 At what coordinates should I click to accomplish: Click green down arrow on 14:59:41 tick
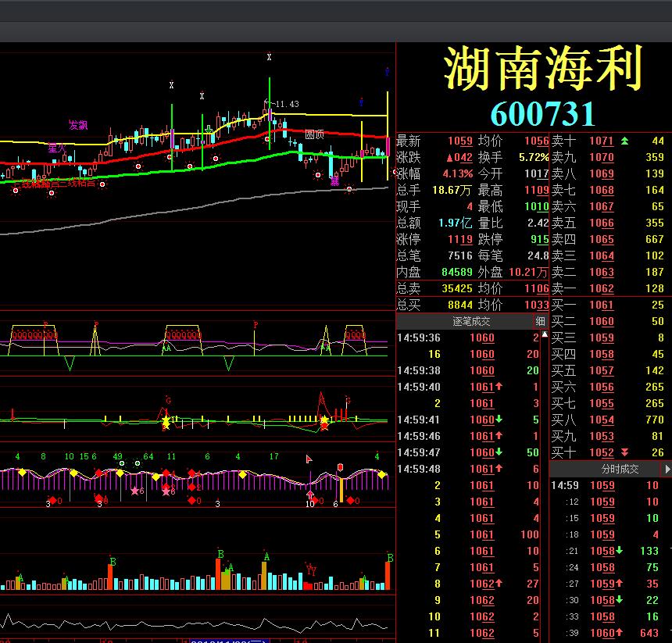(499, 419)
